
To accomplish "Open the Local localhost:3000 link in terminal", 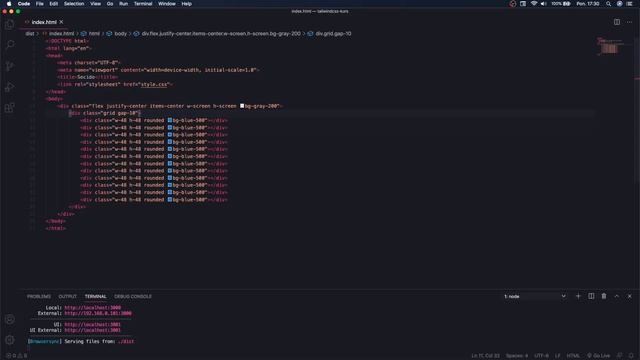I will (x=93, y=308).
